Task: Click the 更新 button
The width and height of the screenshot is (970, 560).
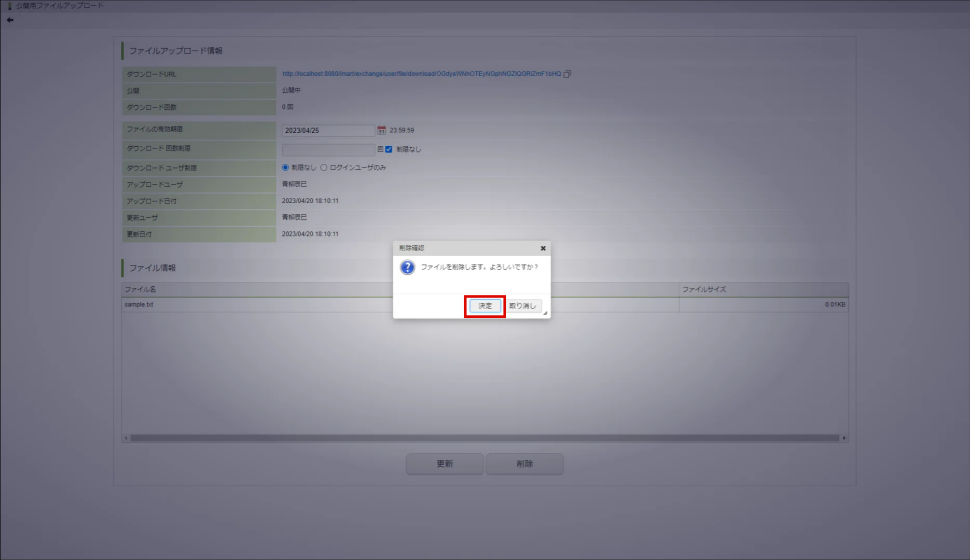Action: click(445, 464)
